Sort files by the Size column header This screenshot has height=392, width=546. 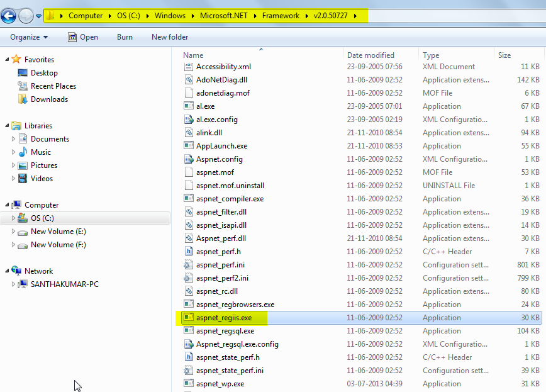tap(504, 55)
